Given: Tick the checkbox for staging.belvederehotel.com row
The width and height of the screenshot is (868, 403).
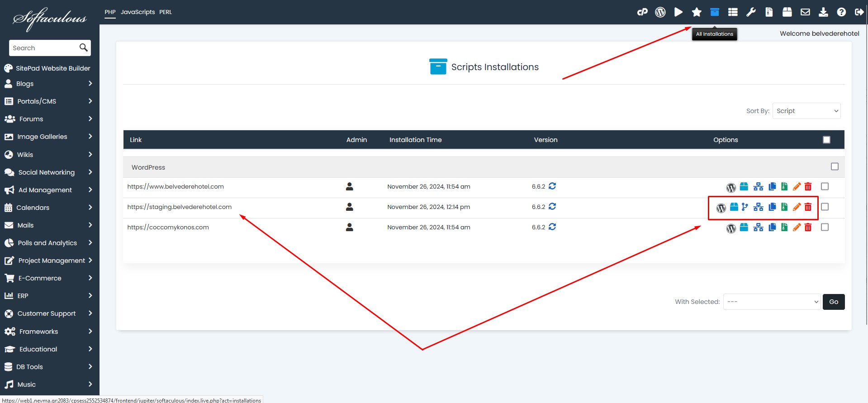Looking at the screenshot, I should (x=825, y=207).
